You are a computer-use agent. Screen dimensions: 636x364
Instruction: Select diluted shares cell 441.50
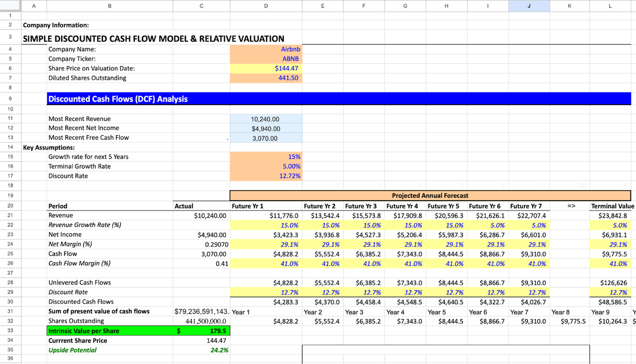click(x=266, y=78)
